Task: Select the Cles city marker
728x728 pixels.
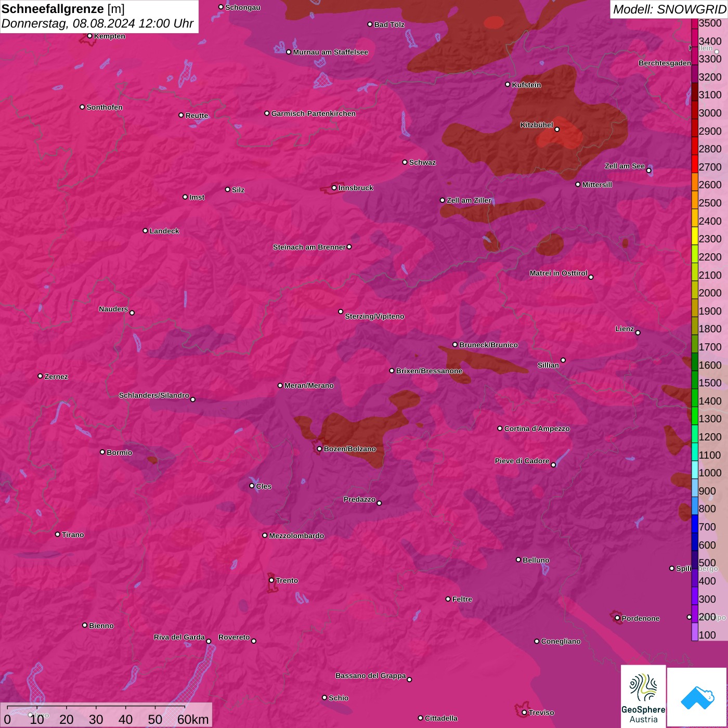Action: coord(252,486)
